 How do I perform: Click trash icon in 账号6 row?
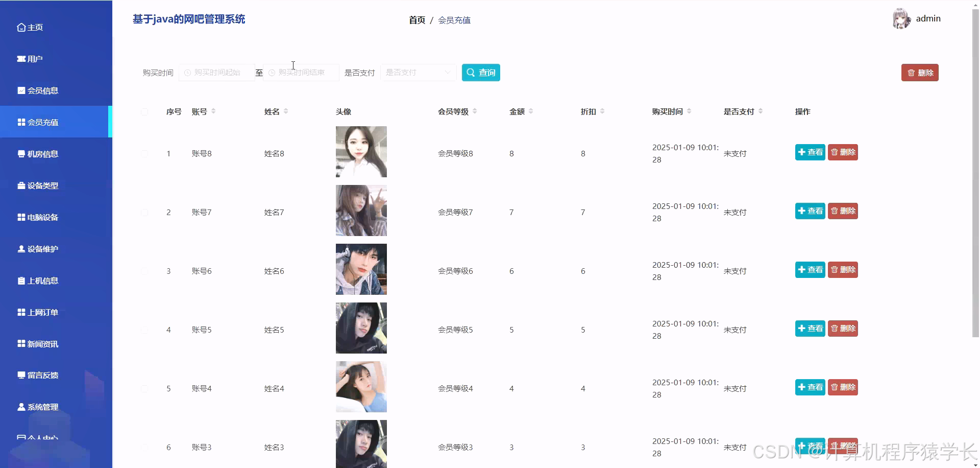(835, 270)
